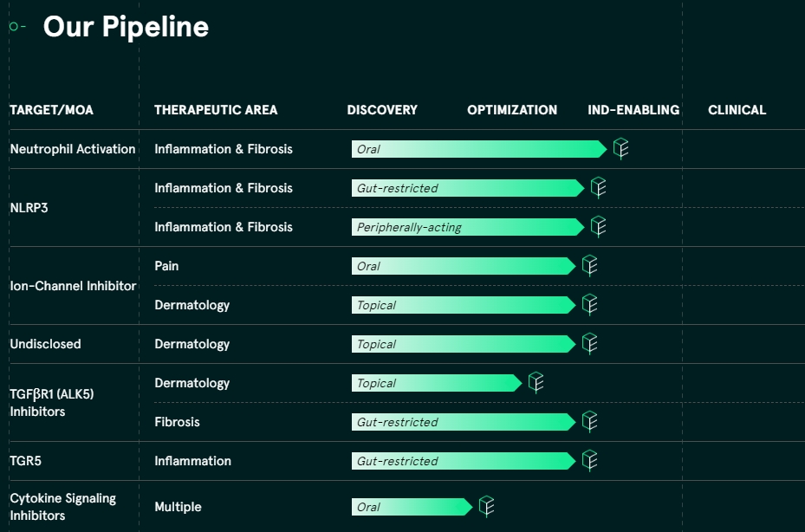Click the Ion-Channel Inhibitor target label

73,286
